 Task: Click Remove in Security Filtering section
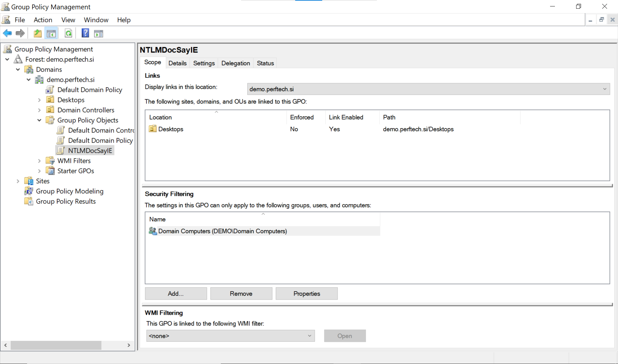pyautogui.click(x=241, y=294)
